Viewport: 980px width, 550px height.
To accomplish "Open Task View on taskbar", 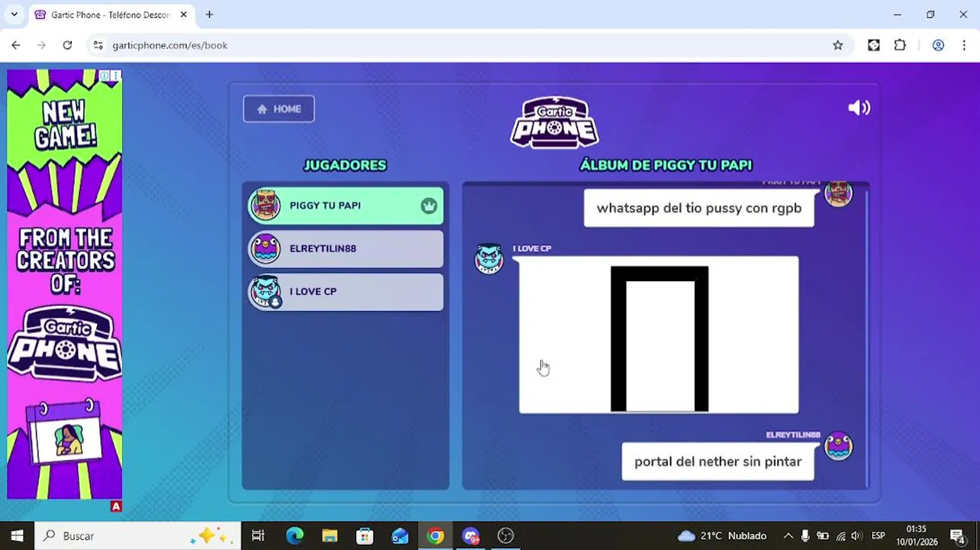I will tap(258, 535).
